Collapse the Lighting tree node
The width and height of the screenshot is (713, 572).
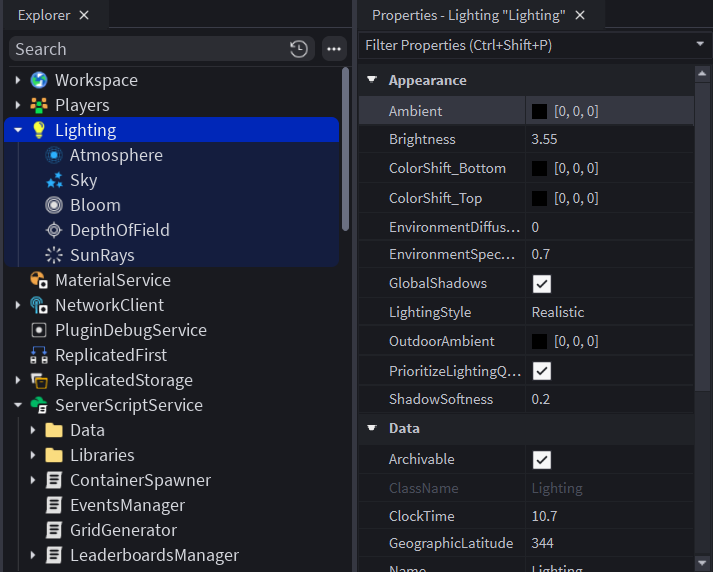point(18,130)
